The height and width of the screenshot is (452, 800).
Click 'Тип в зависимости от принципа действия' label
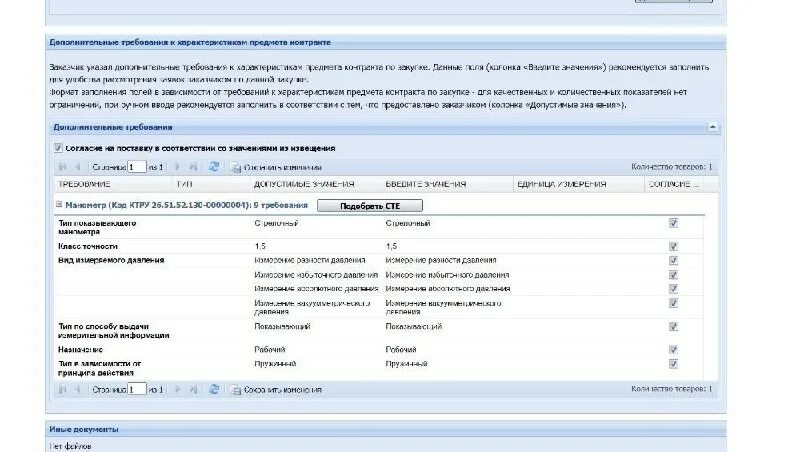[x=99, y=368]
